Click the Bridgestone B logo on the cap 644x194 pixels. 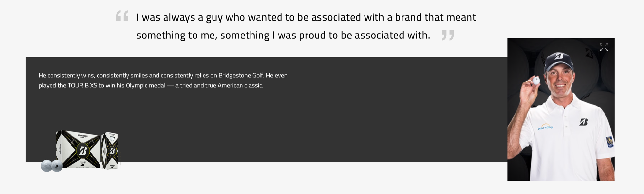click(559, 56)
